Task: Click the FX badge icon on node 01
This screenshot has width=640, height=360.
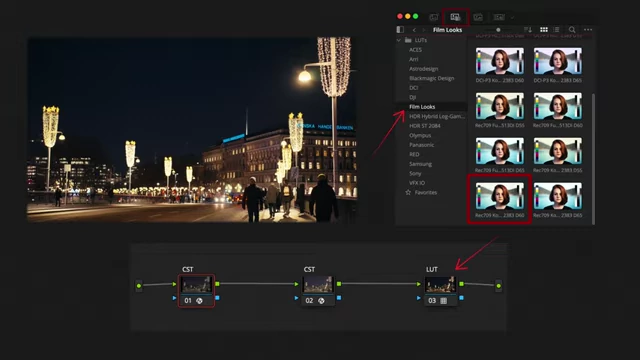Action: (199, 301)
